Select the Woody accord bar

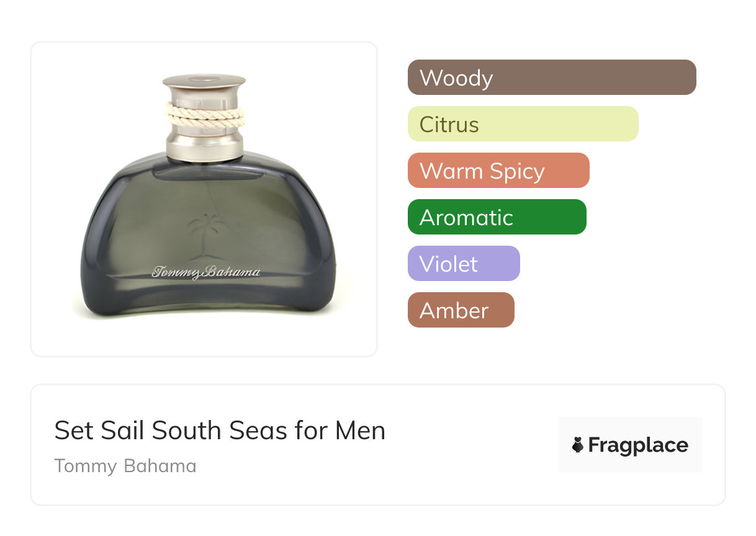click(x=552, y=78)
